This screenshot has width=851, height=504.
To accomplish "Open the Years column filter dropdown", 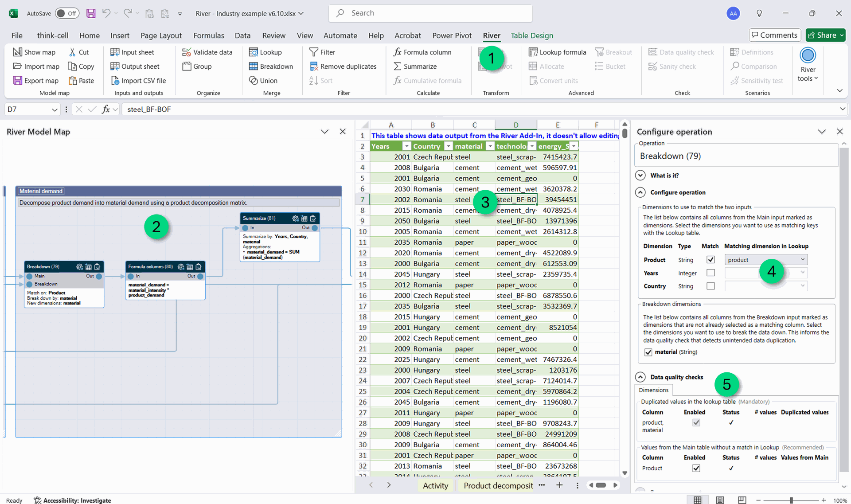I will (x=406, y=146).
